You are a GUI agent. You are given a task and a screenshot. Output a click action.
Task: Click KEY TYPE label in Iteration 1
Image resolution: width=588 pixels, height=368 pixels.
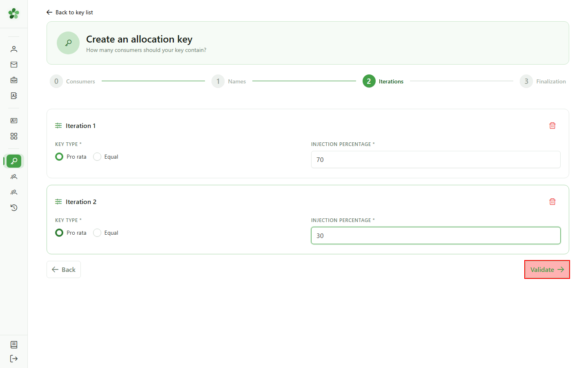tap(68, 144)
